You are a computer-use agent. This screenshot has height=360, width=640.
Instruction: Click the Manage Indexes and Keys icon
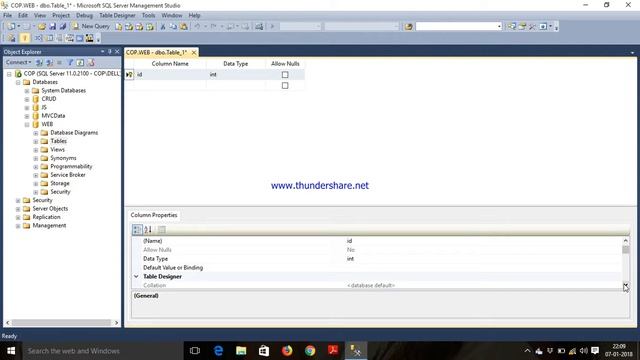click(x=49, y=38)
